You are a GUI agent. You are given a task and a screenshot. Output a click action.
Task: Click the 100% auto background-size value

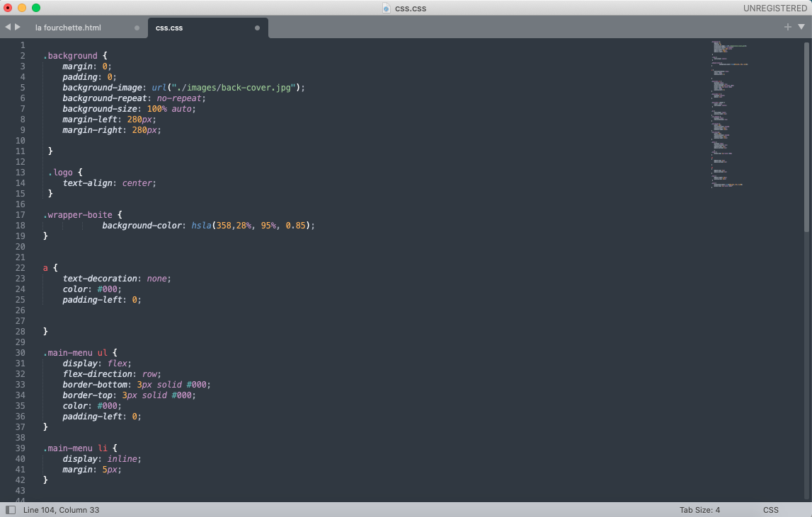tap(169, 109)
